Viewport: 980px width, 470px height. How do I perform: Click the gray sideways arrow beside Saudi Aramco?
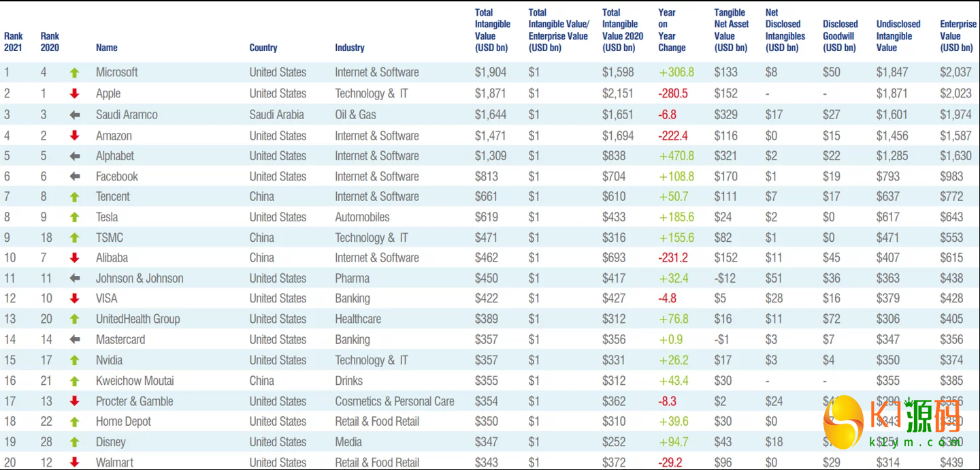(75, 115)
